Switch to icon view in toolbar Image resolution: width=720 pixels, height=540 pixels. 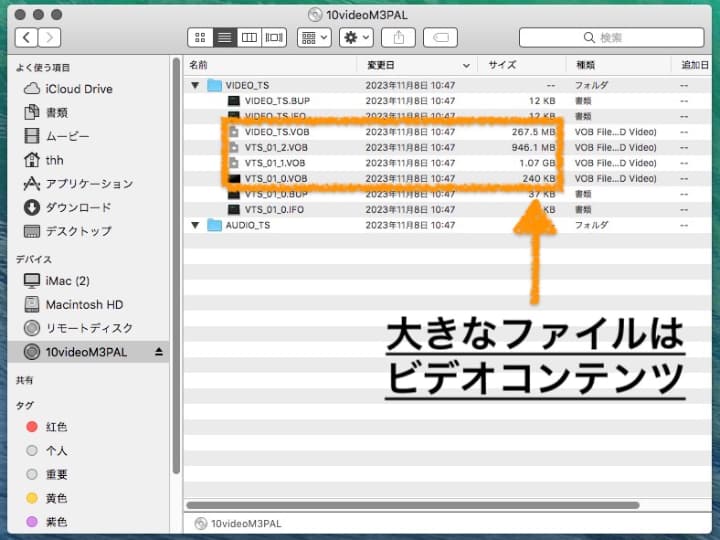(x=200, y=38)
